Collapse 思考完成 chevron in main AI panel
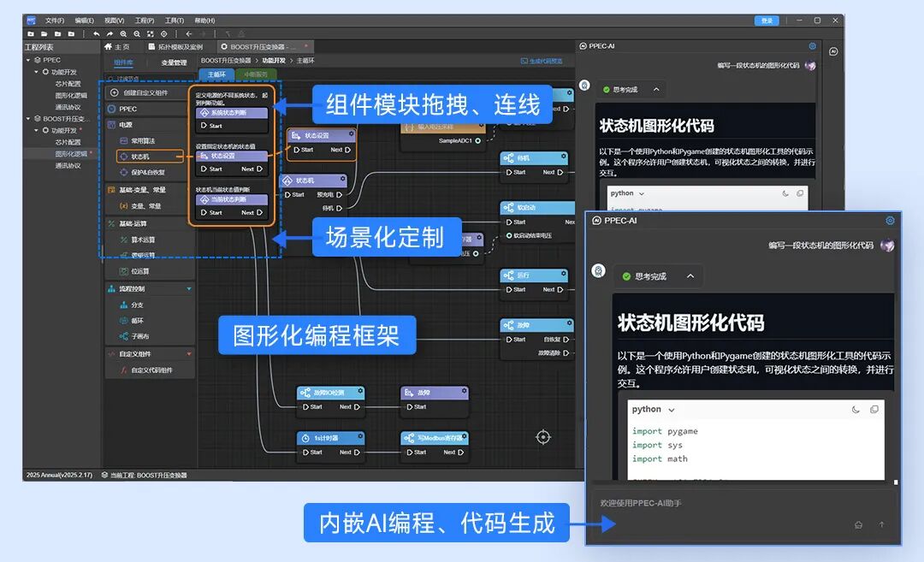 point(656,90)
